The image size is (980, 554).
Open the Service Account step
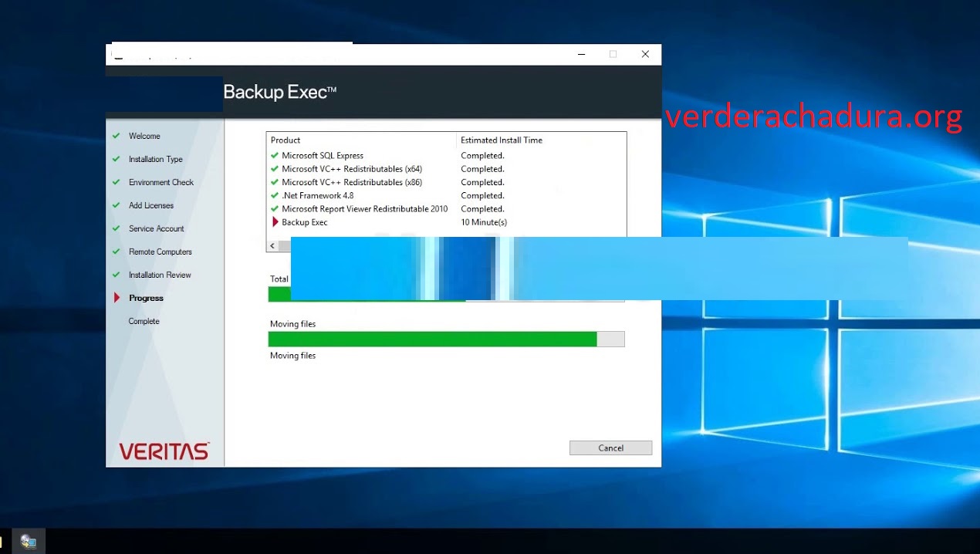(157, 228)
